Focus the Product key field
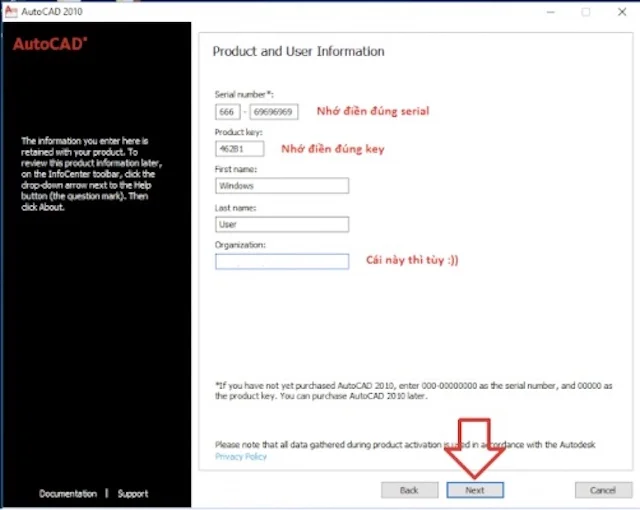Screen dimensions: 640x510 240,149
